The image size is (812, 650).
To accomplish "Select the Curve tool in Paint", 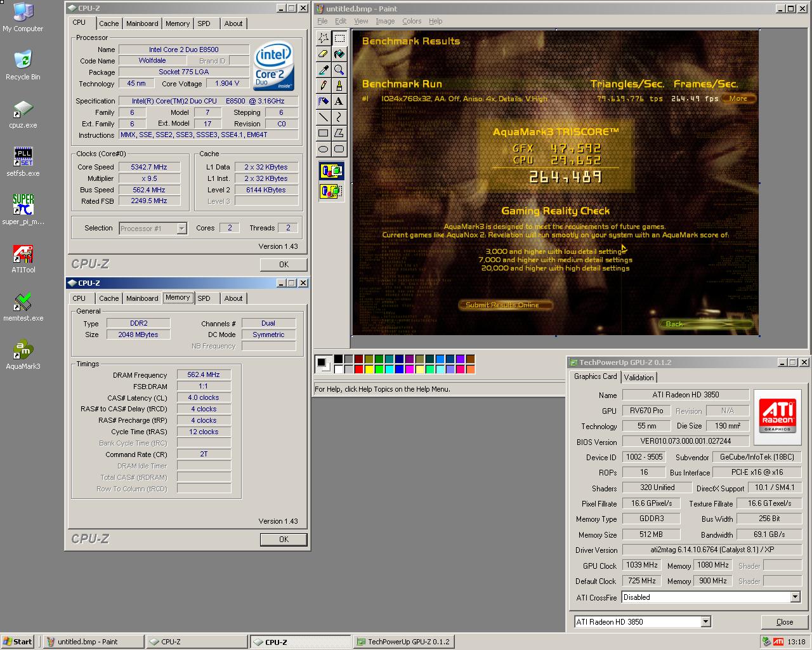I will pos(339,117).
